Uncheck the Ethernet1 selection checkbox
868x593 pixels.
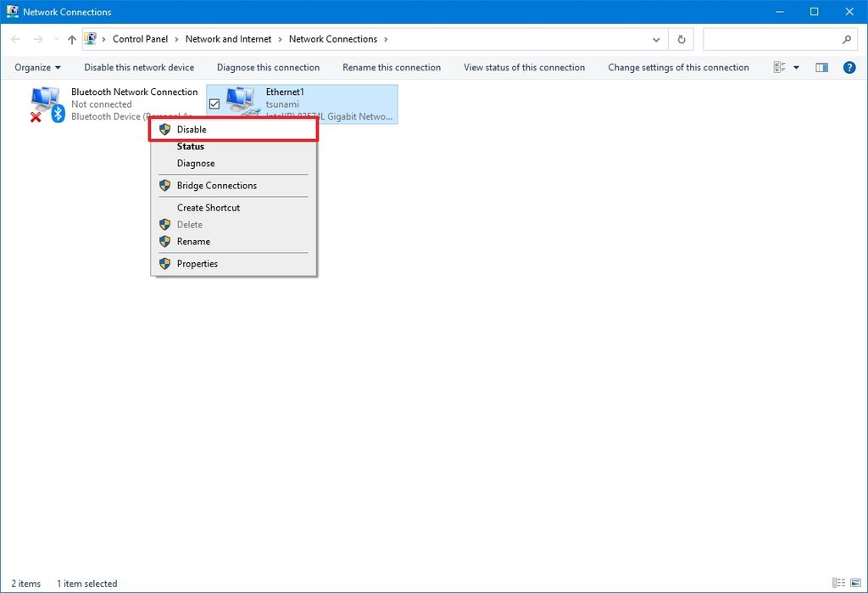click(214, 102)
